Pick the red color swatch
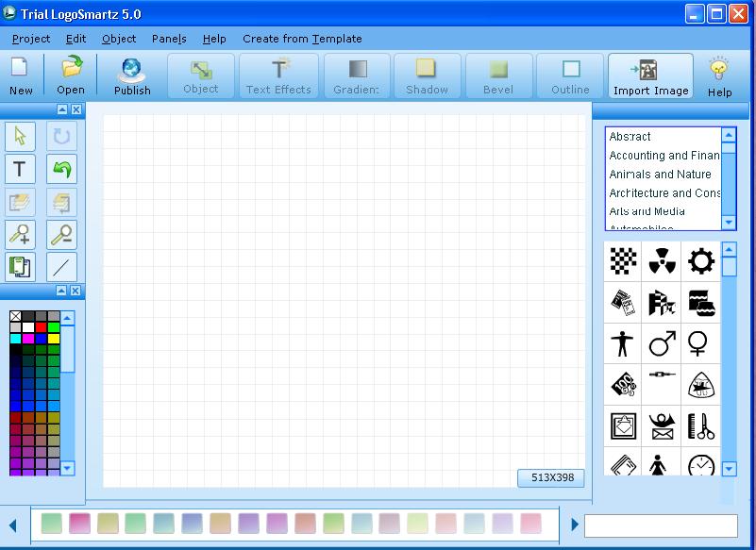756x550 pixels. tap(41, 327)
